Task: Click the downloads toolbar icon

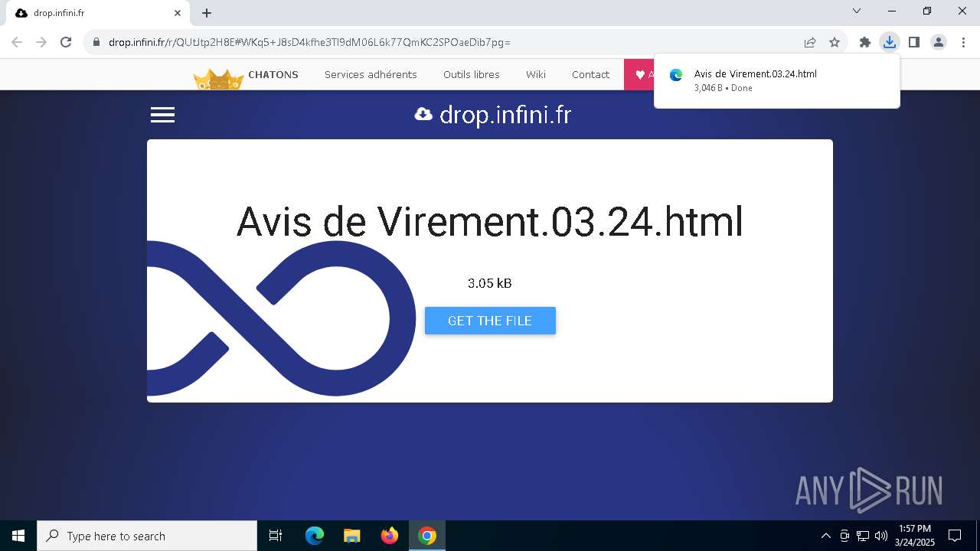Action: tap(889, 42)
